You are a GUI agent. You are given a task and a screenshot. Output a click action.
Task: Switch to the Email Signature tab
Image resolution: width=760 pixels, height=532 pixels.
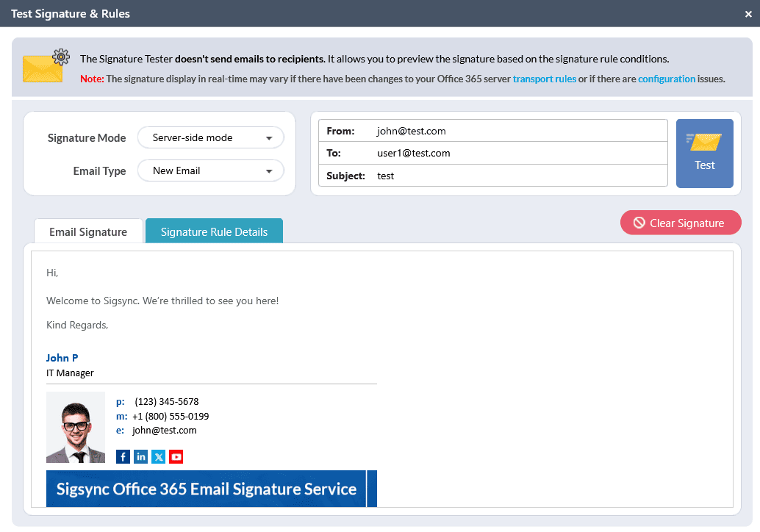(88, 231)
